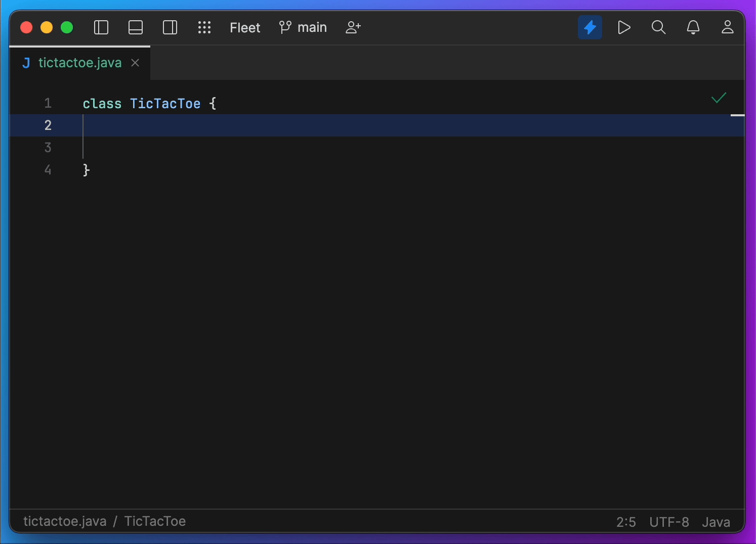Open notifications bell
This screenshot has height=544, width=756.
coord(693,27)
